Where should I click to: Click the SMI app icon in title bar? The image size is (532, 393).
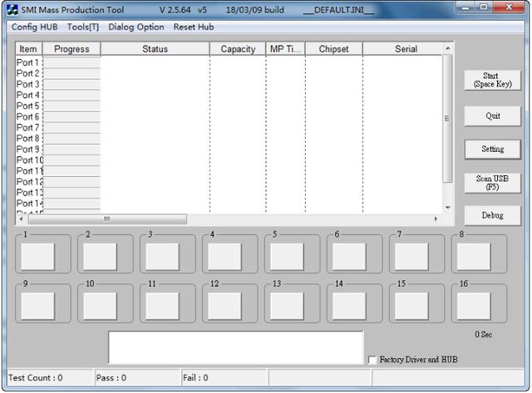[x=12, y=9]
